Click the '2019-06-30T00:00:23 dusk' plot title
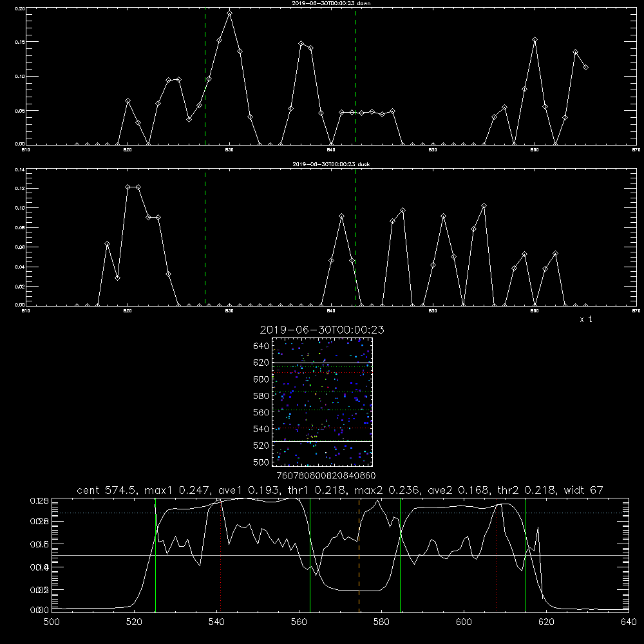The image size is (644, 644). coord(331,164)
